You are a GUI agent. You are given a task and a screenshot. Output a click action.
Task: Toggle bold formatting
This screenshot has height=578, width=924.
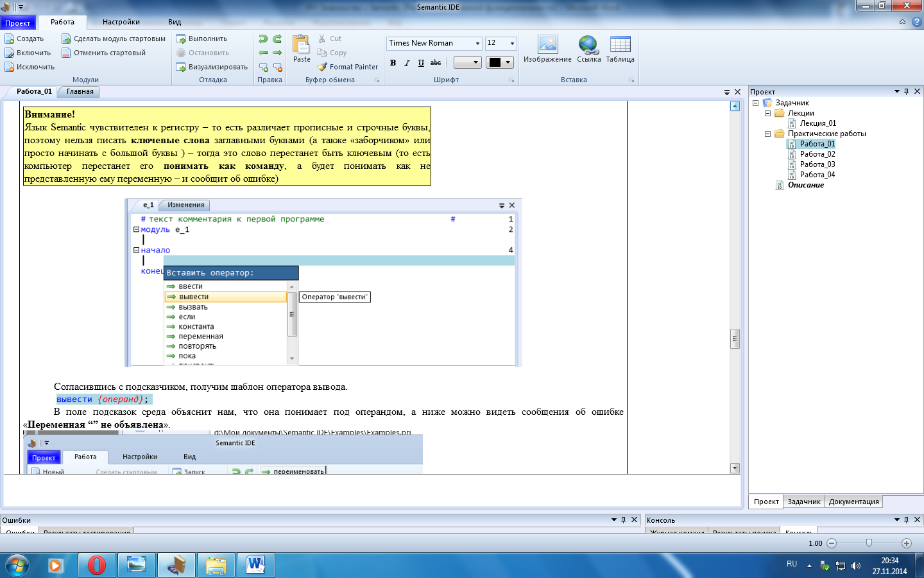point(393,62)
